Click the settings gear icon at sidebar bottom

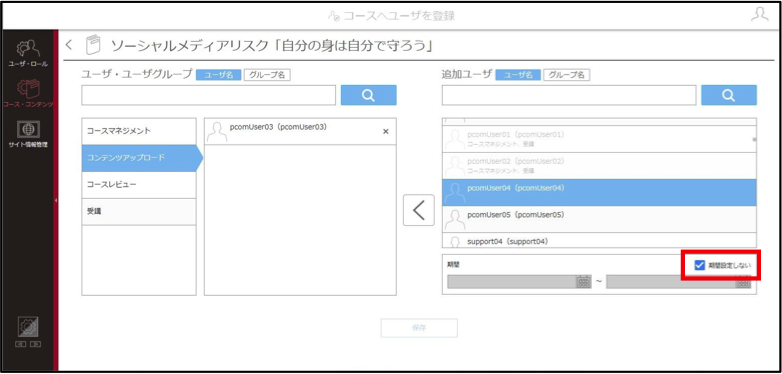tap(28, 327)
